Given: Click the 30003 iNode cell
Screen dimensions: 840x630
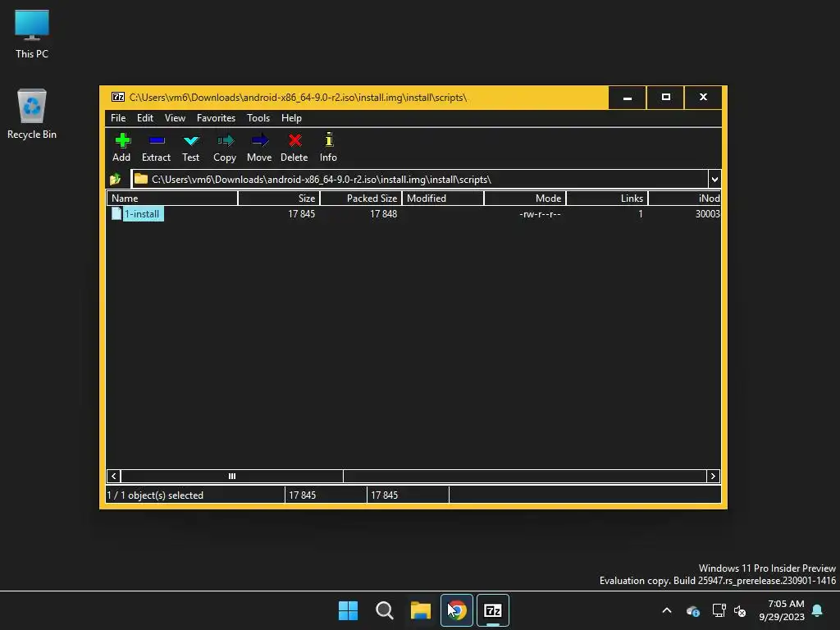Looking at the screenshot, I should (x=708, y=214).
